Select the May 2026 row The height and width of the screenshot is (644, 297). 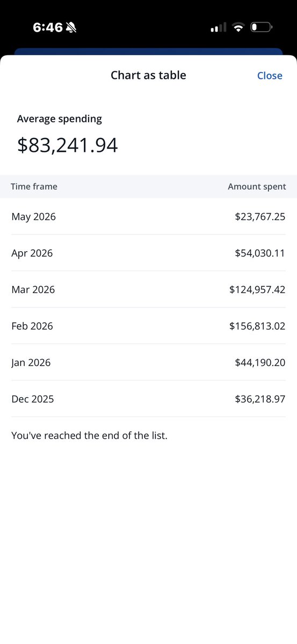148,216
